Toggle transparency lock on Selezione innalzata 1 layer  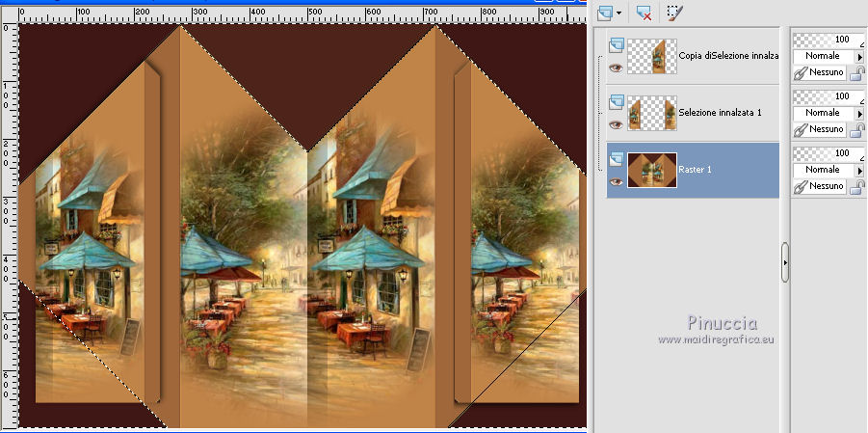tap(856, 130)
